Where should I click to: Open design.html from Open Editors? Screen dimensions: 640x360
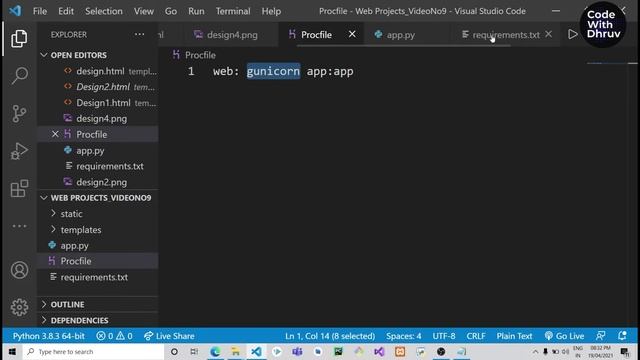[100, 71]
